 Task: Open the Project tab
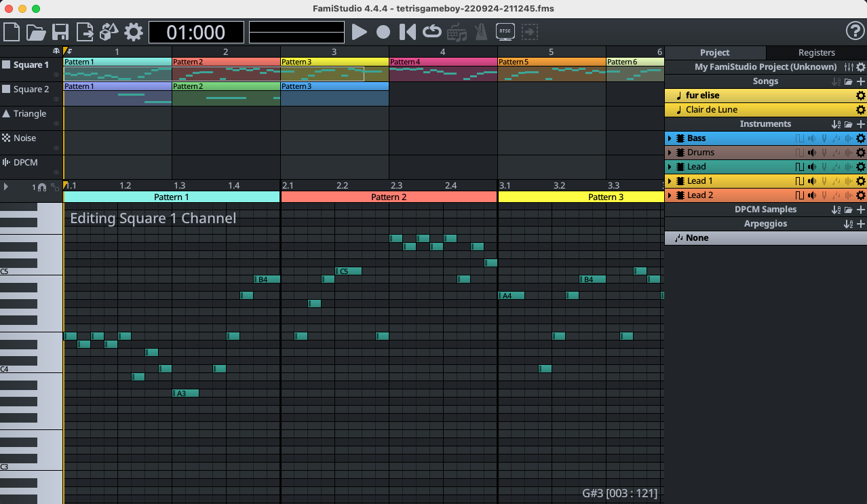point(714,52)
